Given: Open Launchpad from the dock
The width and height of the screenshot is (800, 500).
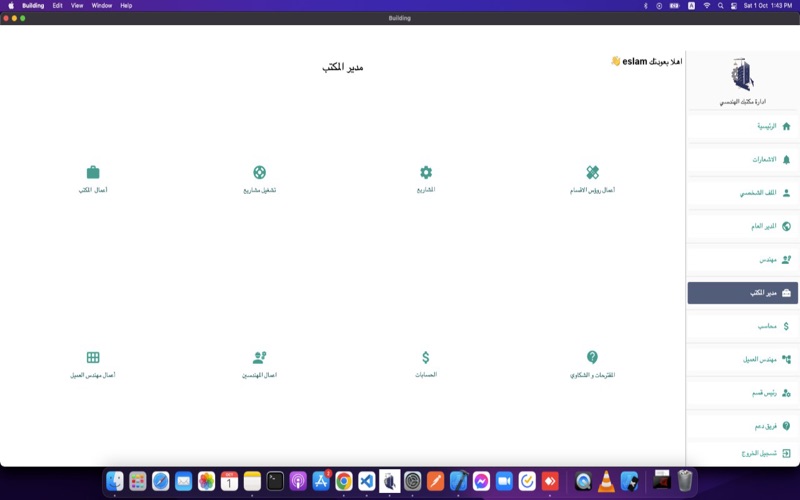Looking at the screenshot, I should [138, 481].
